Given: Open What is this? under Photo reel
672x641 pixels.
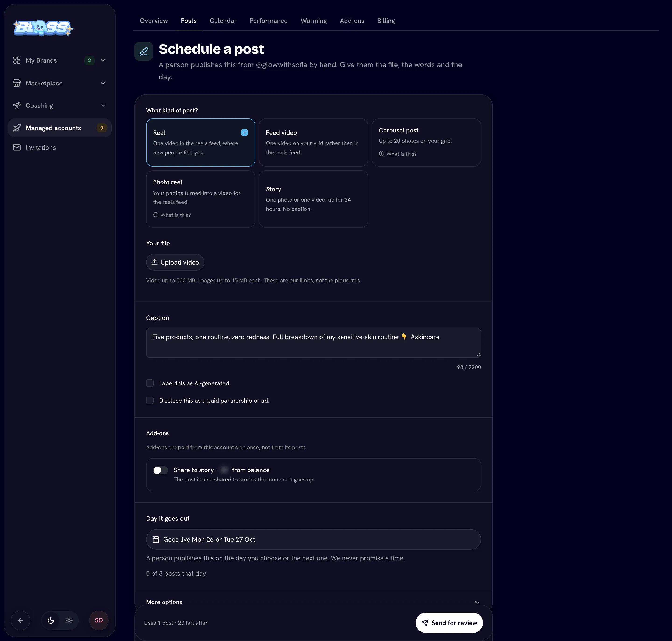Looking at the screenshot, I should [172, 215].
